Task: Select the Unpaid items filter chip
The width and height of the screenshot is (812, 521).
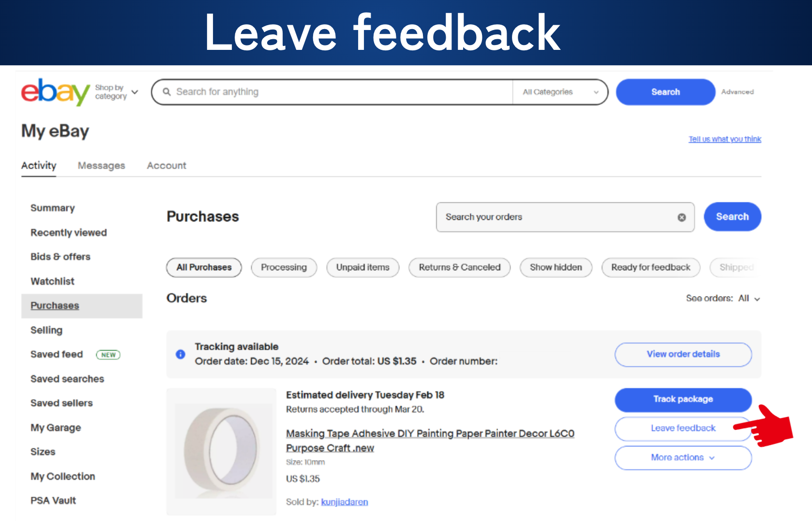Action: (x=363, y=267)
